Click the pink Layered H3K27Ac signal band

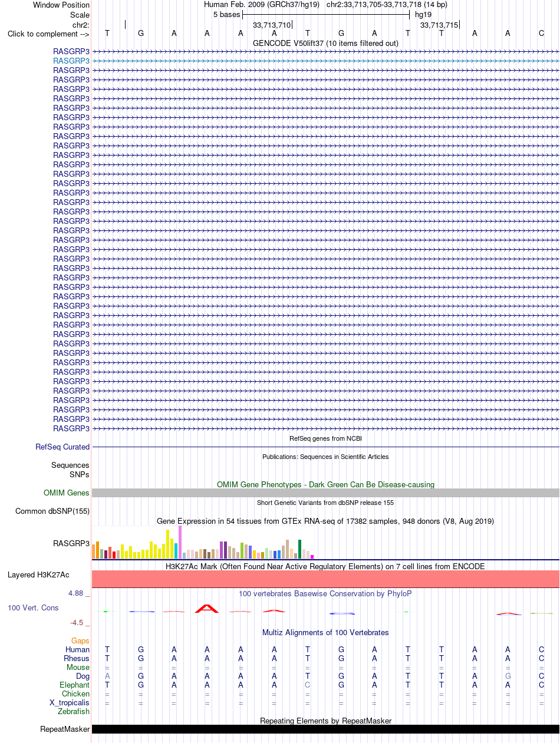[325, 579]
